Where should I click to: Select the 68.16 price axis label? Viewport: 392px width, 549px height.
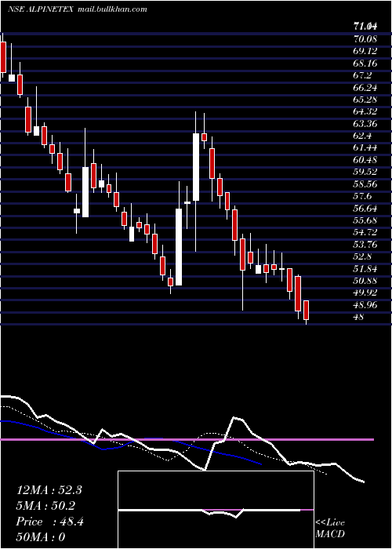click(365, 63)
